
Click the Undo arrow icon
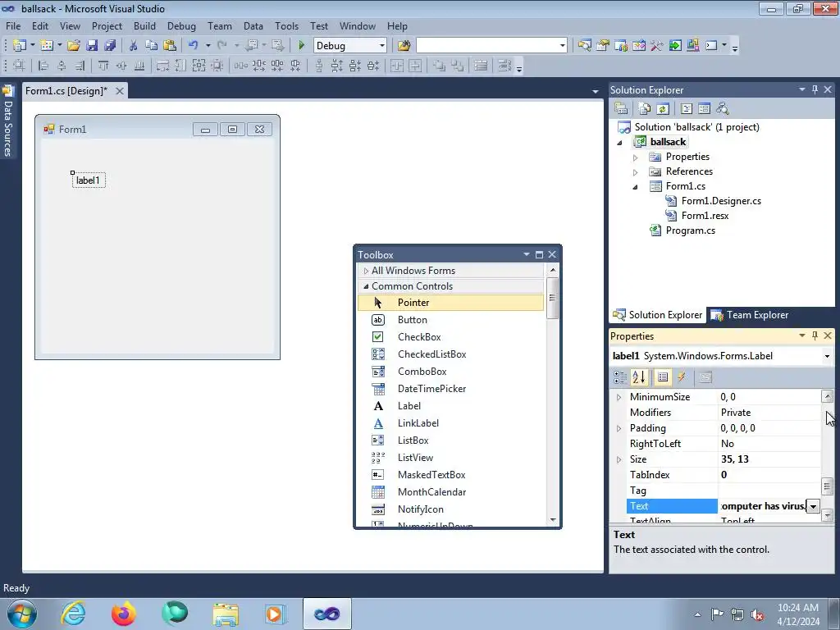194,46
